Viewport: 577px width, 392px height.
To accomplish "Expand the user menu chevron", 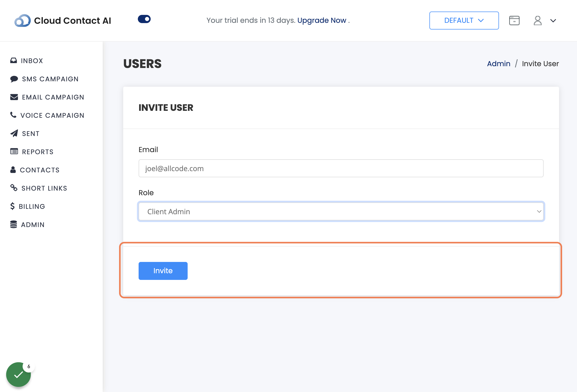I will 553,21.
